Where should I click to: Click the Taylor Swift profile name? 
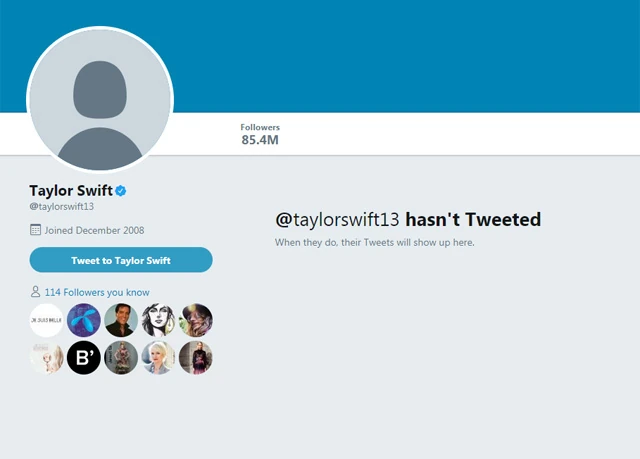point(70,190)
